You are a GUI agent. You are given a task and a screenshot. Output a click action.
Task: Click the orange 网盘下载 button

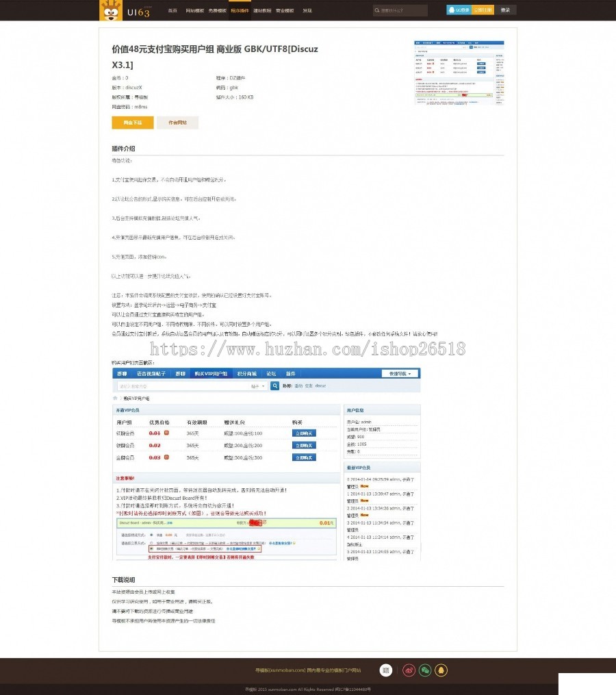coord(133,123)
